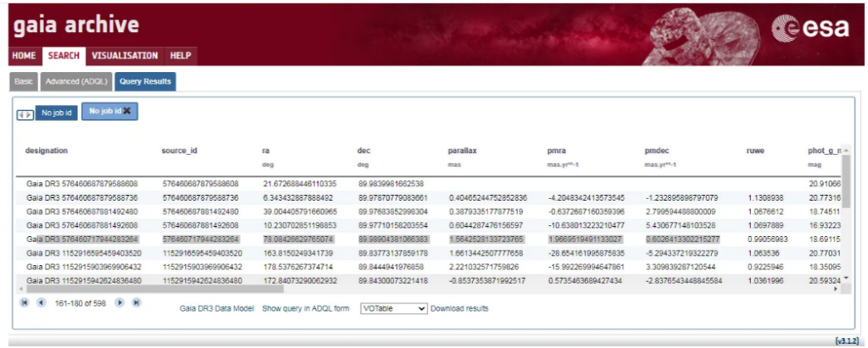Viewport: 868px width, 348px height.
Task: Switch to the Basic search tab
Action: pyautogui.click(x=24, y=81)
